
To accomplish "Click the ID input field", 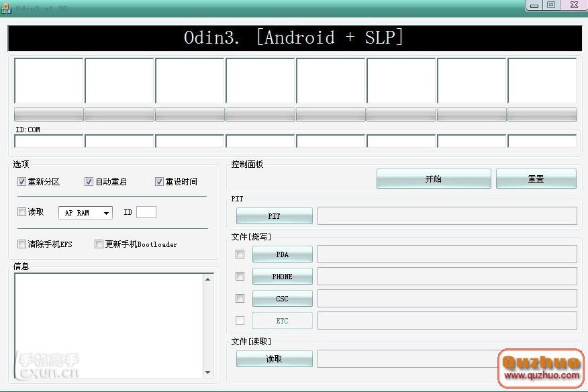I will [x=146, y=212].
